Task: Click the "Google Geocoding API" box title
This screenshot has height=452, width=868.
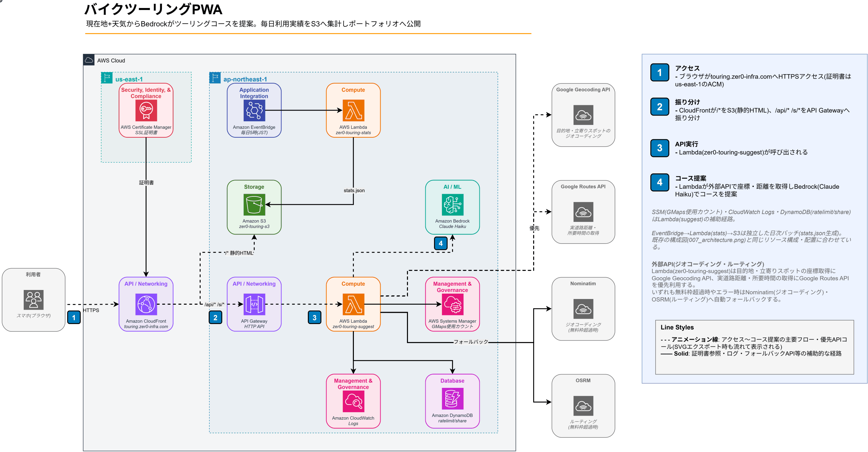Action: coord(583,90)
